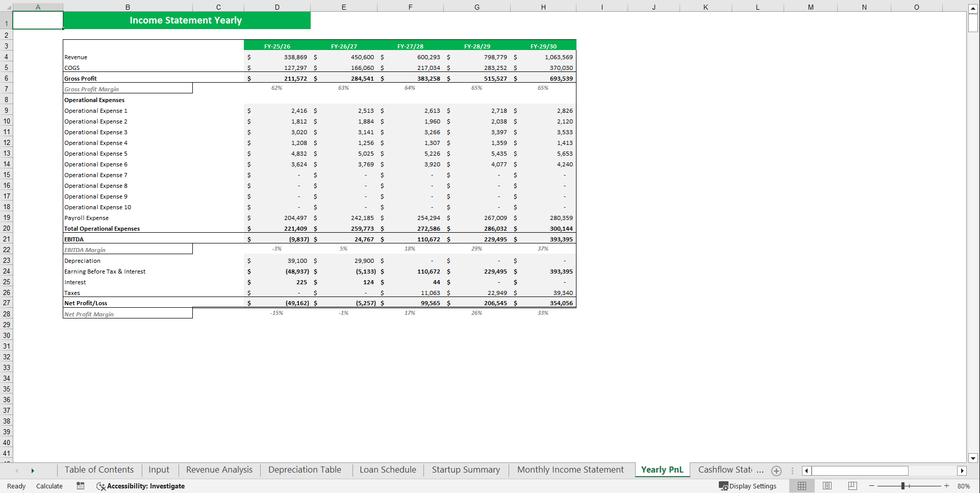Open the Input sheet tab
Screen dimensions: 980x493
point(159,470)
